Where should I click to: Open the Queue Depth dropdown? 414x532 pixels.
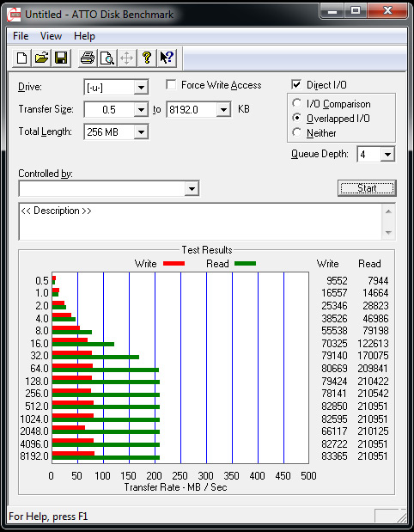pos(387,155)
